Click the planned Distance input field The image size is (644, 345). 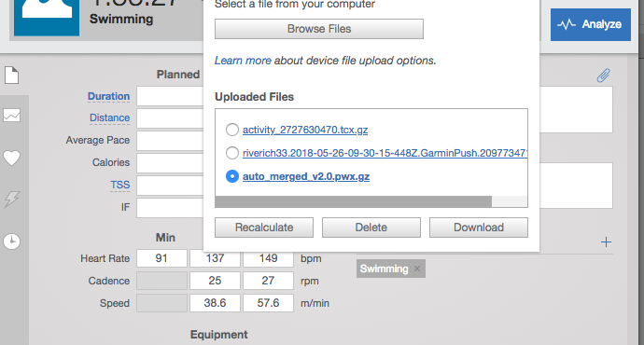tap(170, 118)
